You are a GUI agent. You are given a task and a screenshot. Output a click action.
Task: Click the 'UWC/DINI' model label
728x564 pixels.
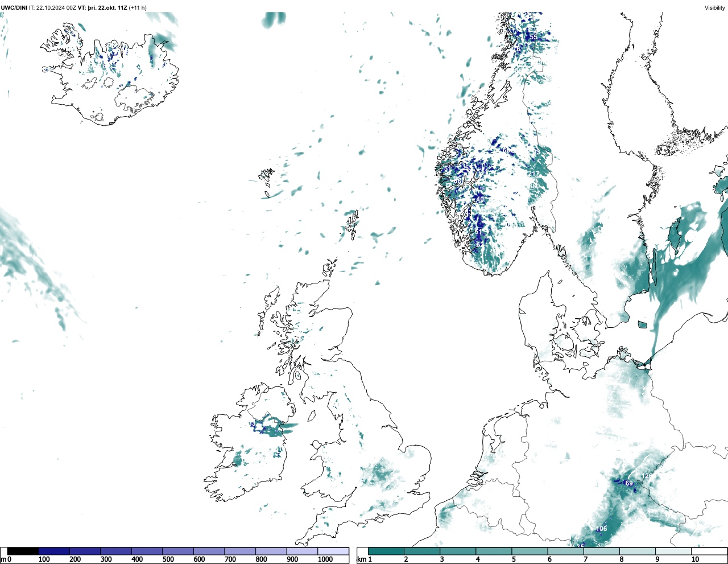point(14,8)
